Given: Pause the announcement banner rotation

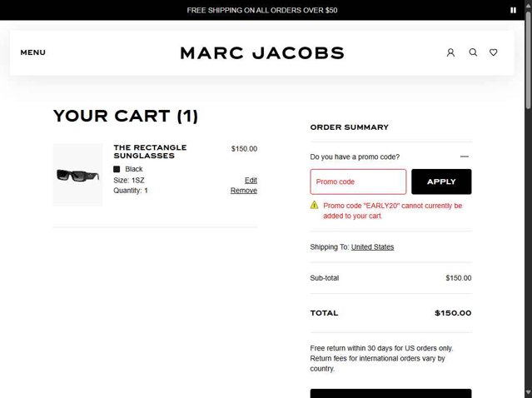Looking at the screenshot, I should [x=513, y=10].
